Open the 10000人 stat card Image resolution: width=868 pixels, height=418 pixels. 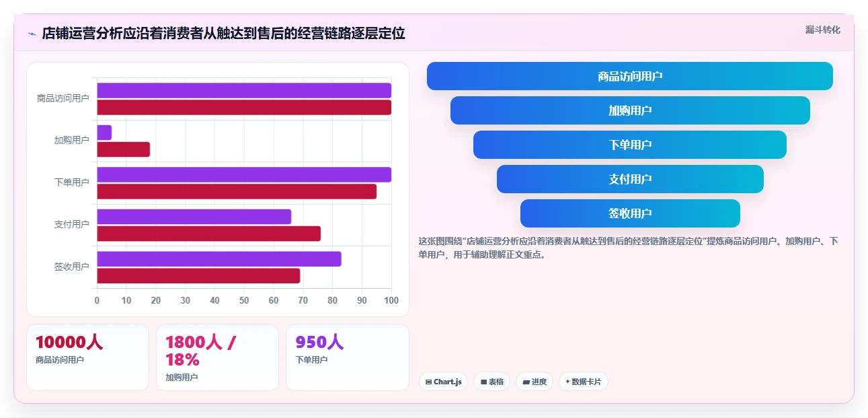87,357
